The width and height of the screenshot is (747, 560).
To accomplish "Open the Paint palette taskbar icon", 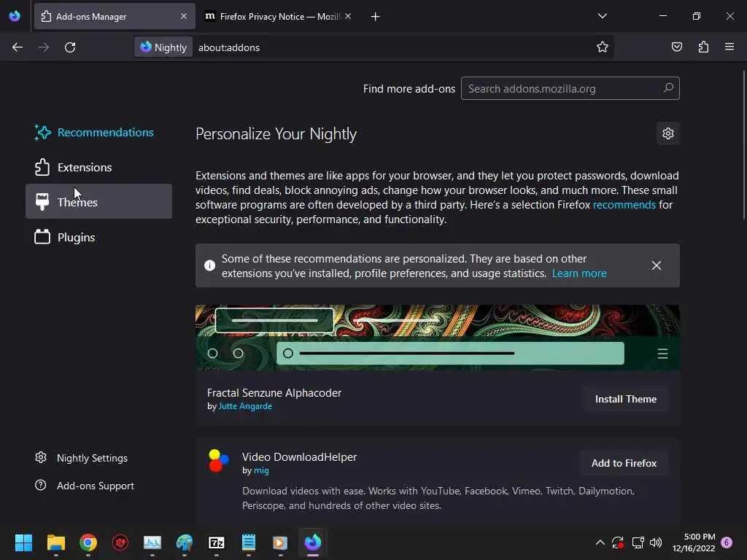I will [x=185, y=542].
